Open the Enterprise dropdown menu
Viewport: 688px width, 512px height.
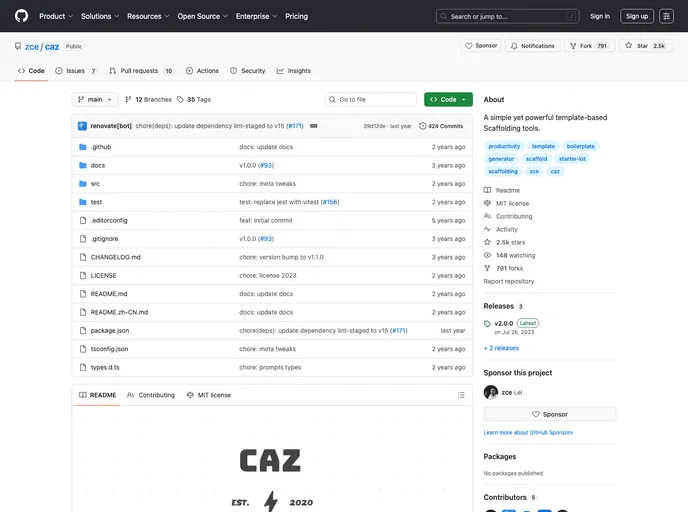tap(256, 16)
